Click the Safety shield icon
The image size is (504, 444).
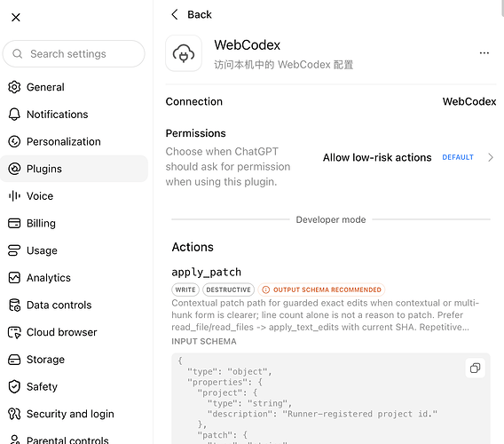click(14, 386)
